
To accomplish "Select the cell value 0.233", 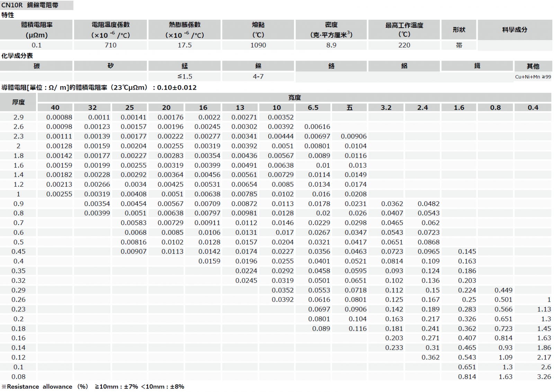I will (x=394, y=348).
